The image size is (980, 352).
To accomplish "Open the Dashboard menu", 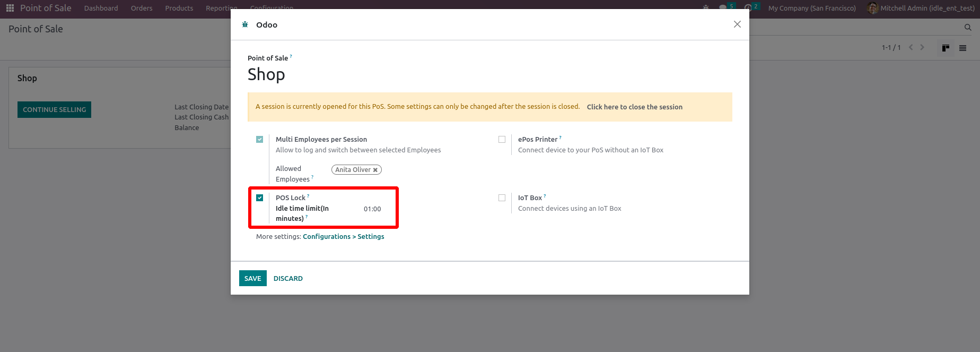I will [x=101, y=8].
